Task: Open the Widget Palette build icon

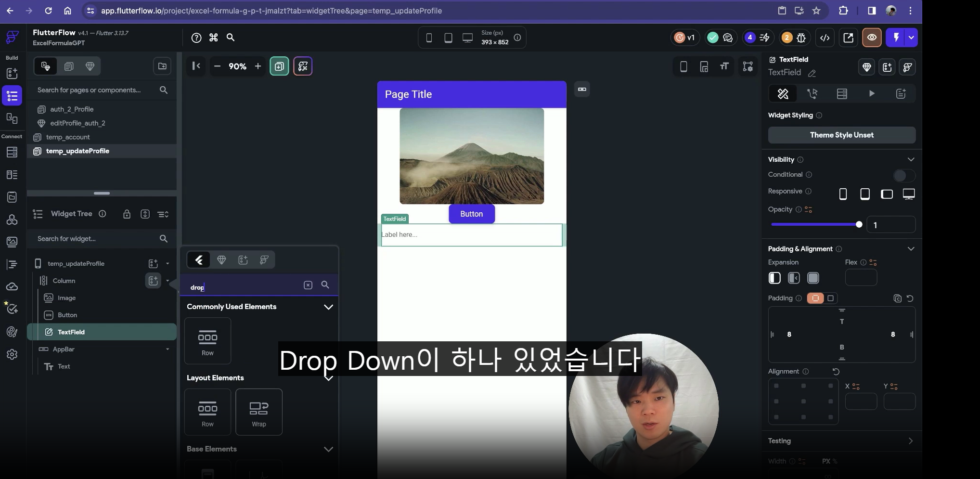Action: click(12, 73)
